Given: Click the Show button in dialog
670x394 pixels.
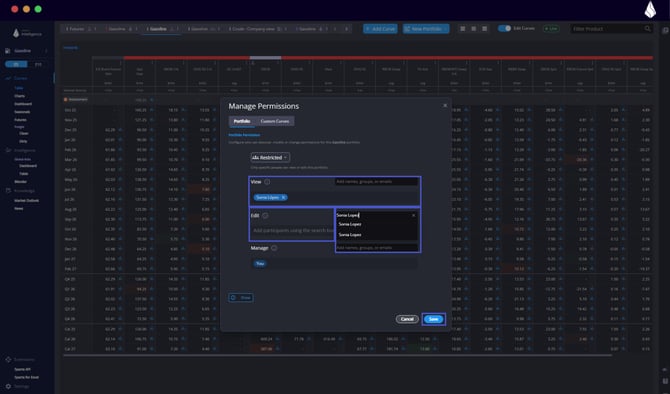Looking at the screenshot, I should tap(241, 297).
